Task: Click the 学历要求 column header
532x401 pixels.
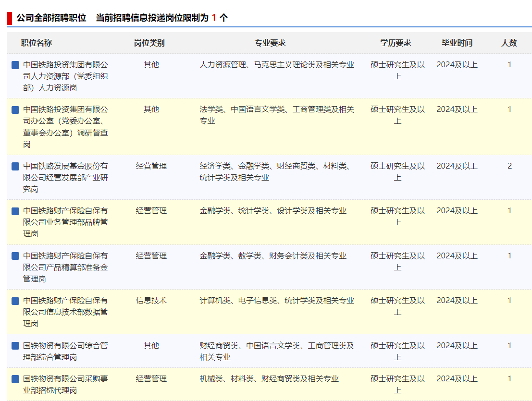Action: point(396,43)
